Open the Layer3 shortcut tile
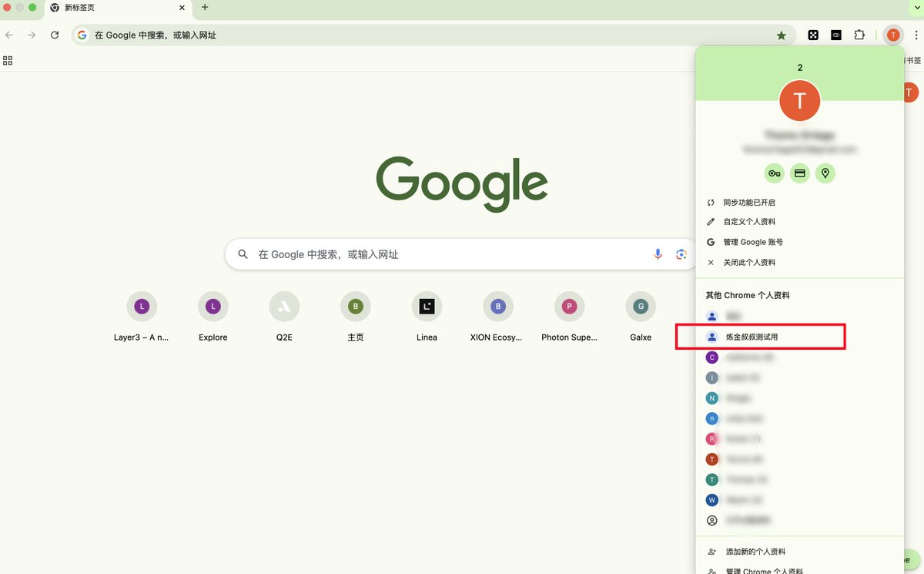Image resolution: width=924 pixels, height=574 pixels. (142, 316)
